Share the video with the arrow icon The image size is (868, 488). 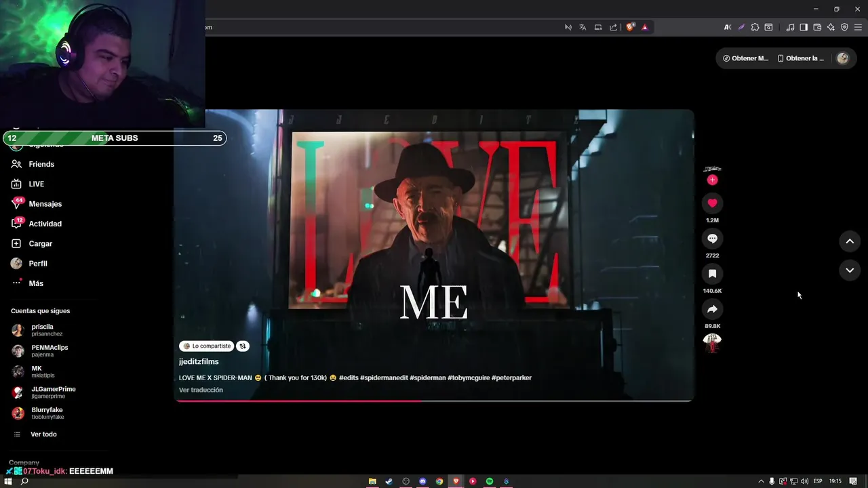pos(712,309)
